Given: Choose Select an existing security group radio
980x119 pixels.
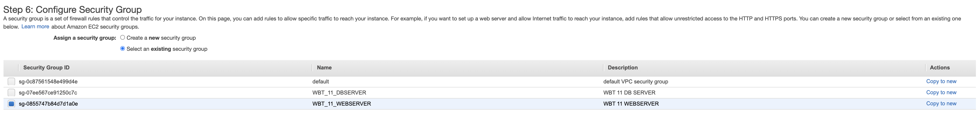Looking at the screenshot, I should [123, 49].
